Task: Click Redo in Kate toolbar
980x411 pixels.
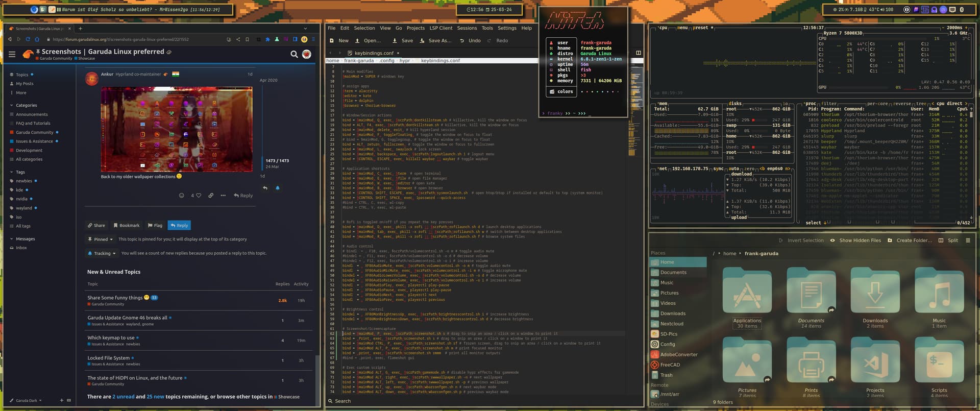Action: (498, 41)
